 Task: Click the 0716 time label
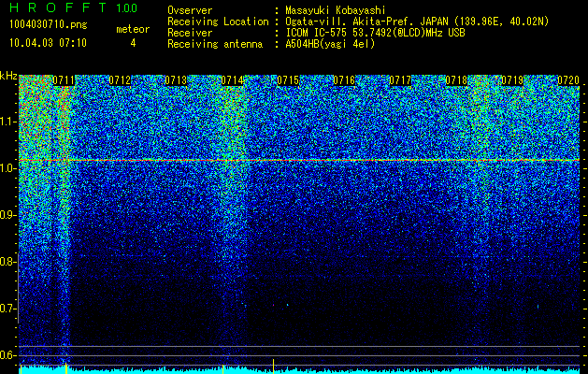pyautogui.click(x=344, y=80)
